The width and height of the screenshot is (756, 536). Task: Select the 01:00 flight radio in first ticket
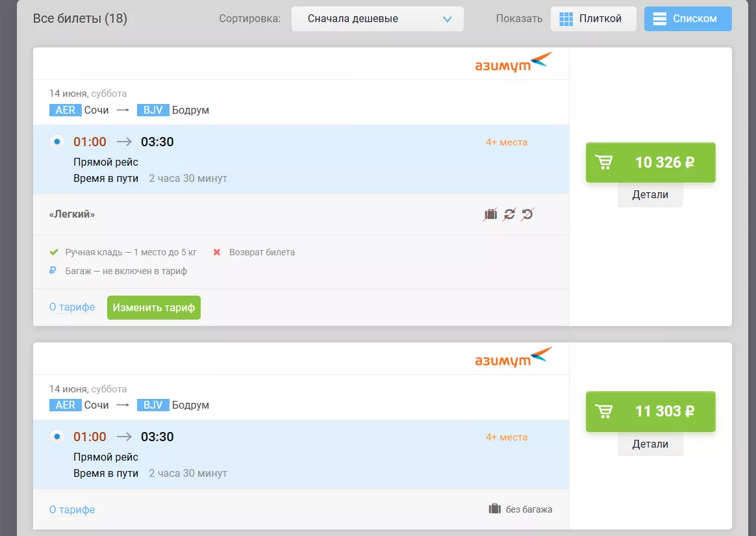[x=57, y=142]
